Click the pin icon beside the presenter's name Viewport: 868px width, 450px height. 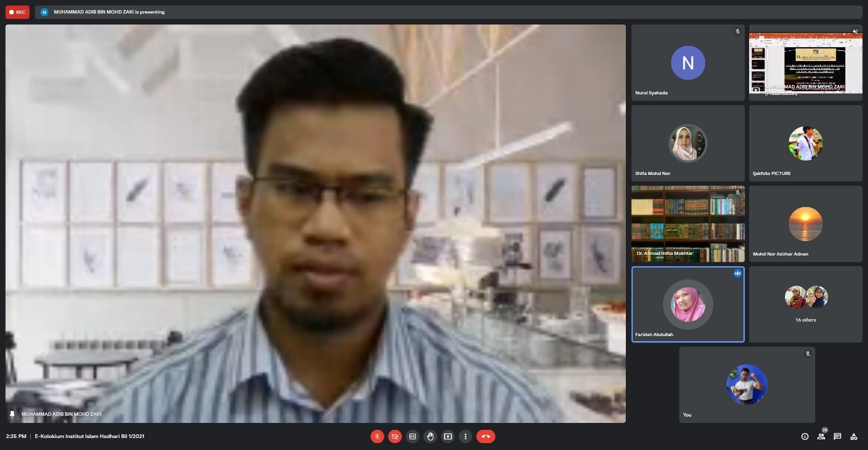pyautogui.click(x=12, y=414)
